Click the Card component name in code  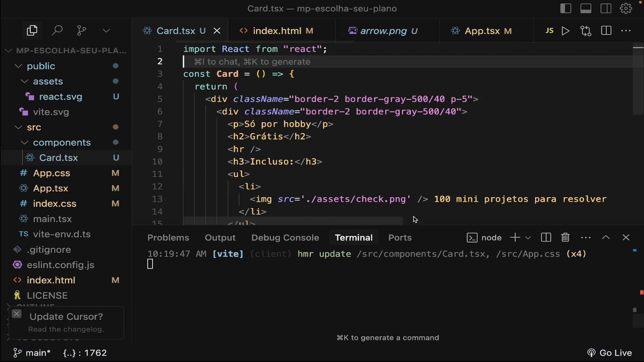pyautogui.click(x=227, y=74)
